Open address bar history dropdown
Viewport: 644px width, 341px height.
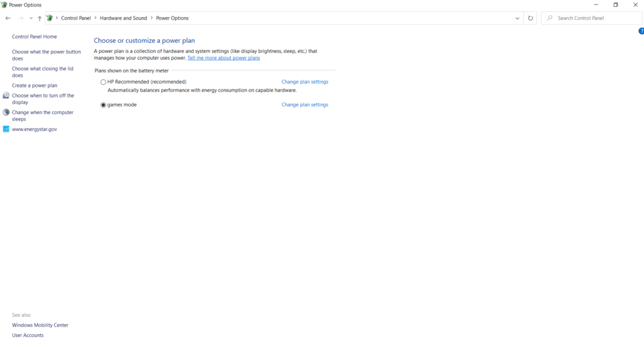[517, 18]
